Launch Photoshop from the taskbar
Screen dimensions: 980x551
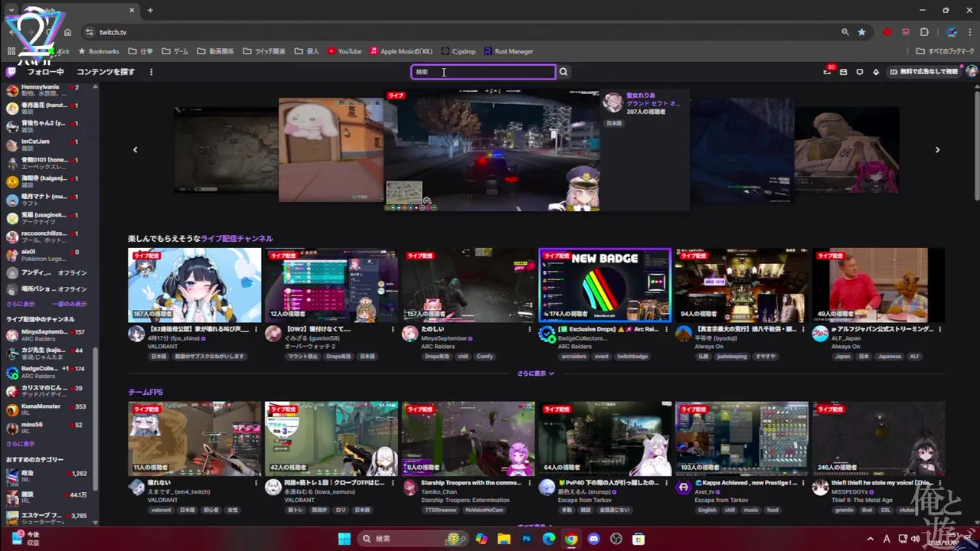pos(527,539)
